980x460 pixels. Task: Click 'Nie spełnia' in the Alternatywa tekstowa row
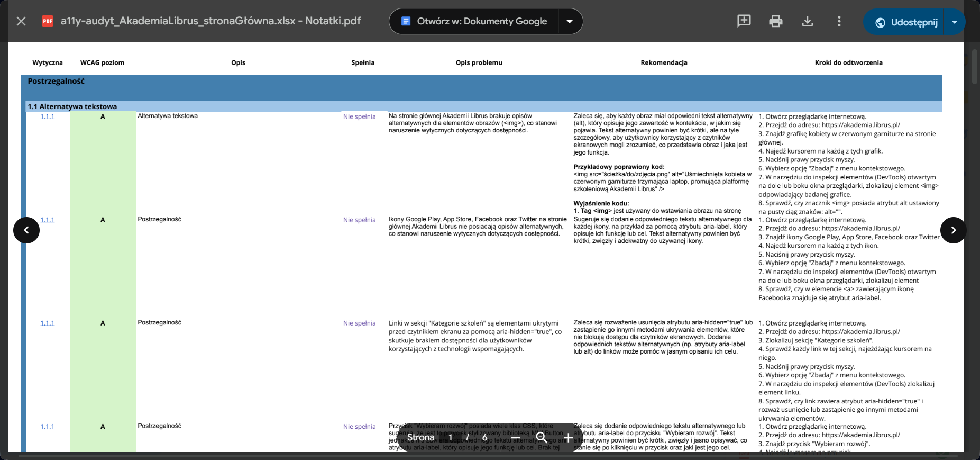coord(359,116)
